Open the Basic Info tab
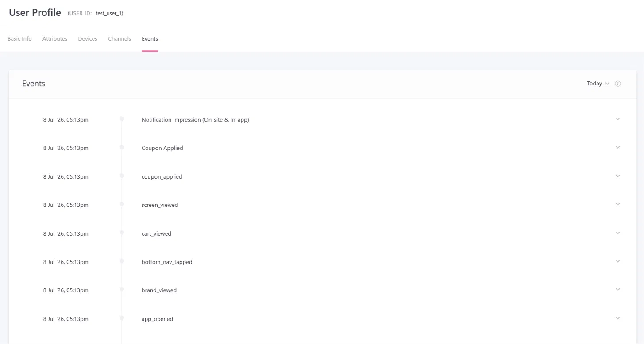This screenshot has width=644, height=344. tap(19, 39)
